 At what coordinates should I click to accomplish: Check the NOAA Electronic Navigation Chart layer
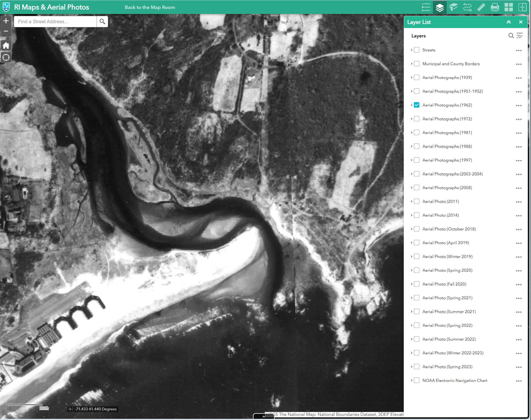(x=417, y=381)
